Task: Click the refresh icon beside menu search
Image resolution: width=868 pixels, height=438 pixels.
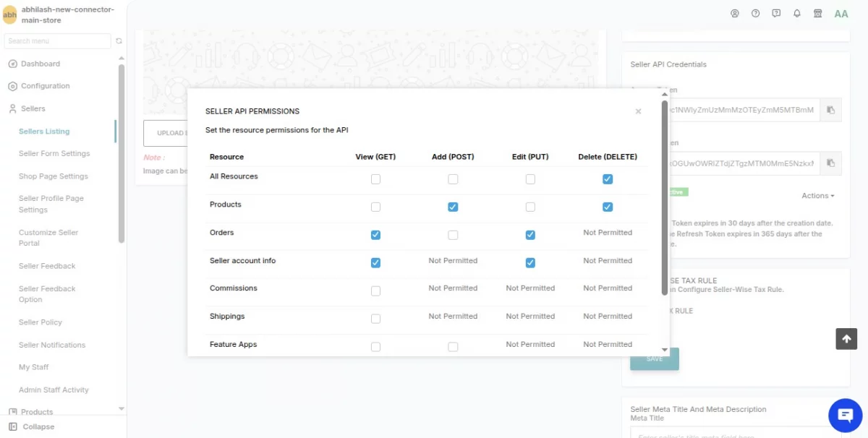Action: click(119, 41)
